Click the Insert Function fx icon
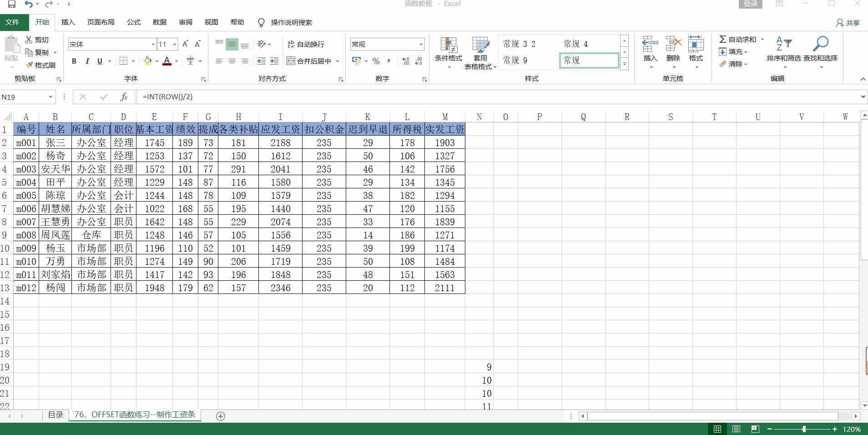Screen dimensions: 868x435 124,97
